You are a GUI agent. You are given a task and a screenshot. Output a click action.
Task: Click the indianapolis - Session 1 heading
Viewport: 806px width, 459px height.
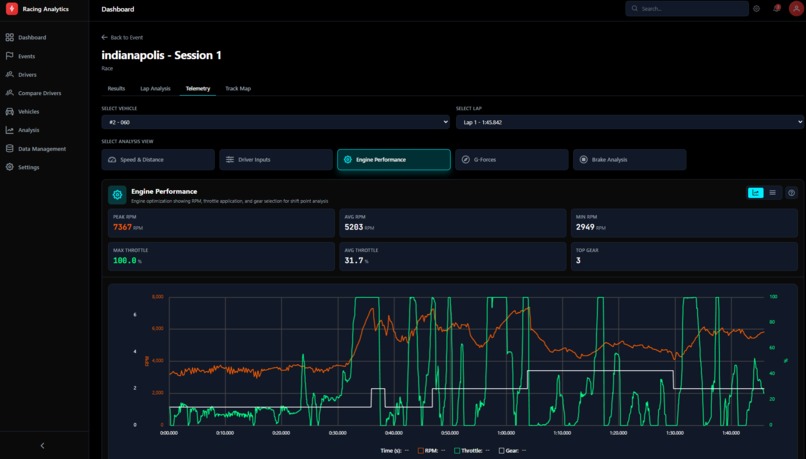click(x=161, y=56)
